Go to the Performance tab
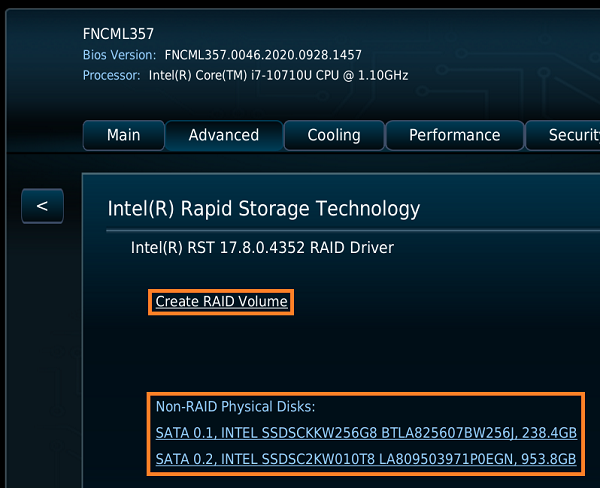 454,135
